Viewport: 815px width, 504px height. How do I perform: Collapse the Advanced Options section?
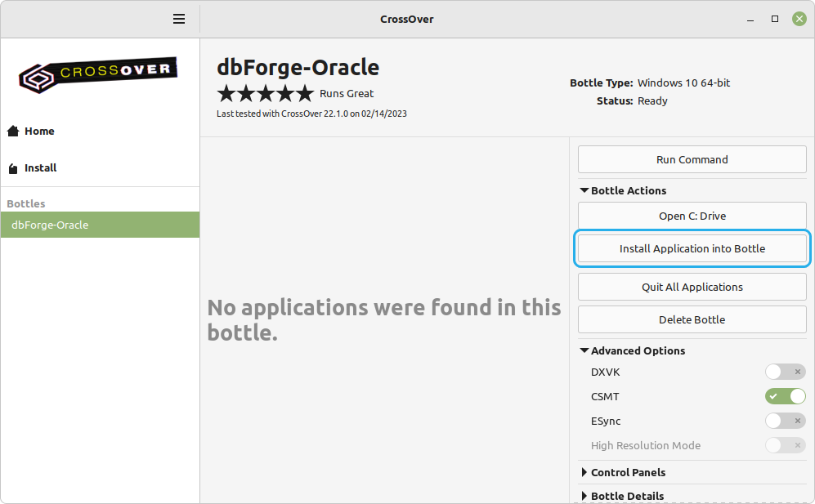pos(633,350)
